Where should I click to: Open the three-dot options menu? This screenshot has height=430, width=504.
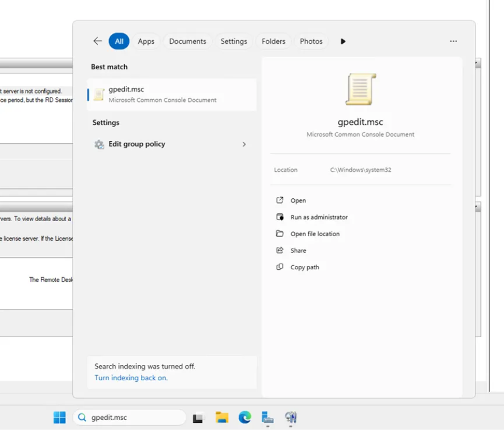click(453, 41)
